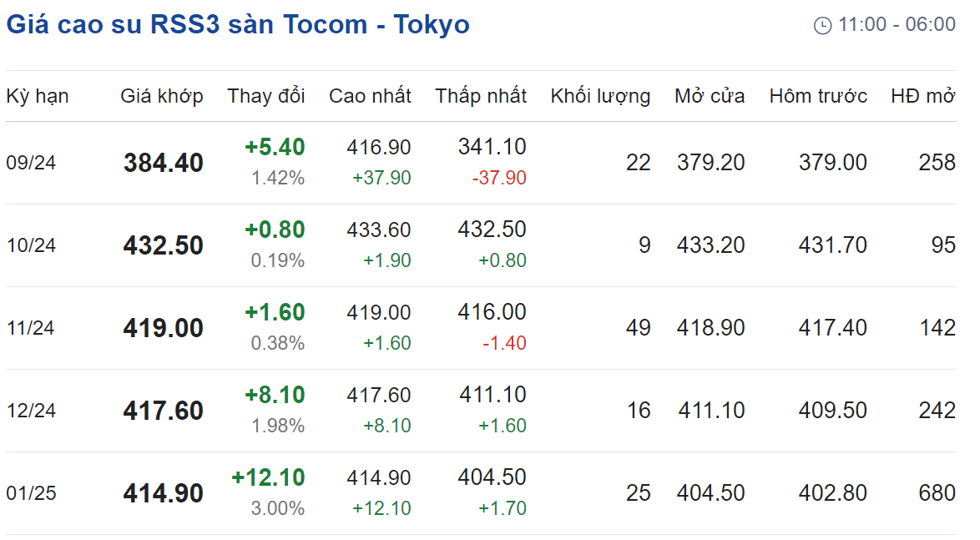Select the 11/24 contract term
The height and width of the screenshot is (540, 980).
point(31,328)
